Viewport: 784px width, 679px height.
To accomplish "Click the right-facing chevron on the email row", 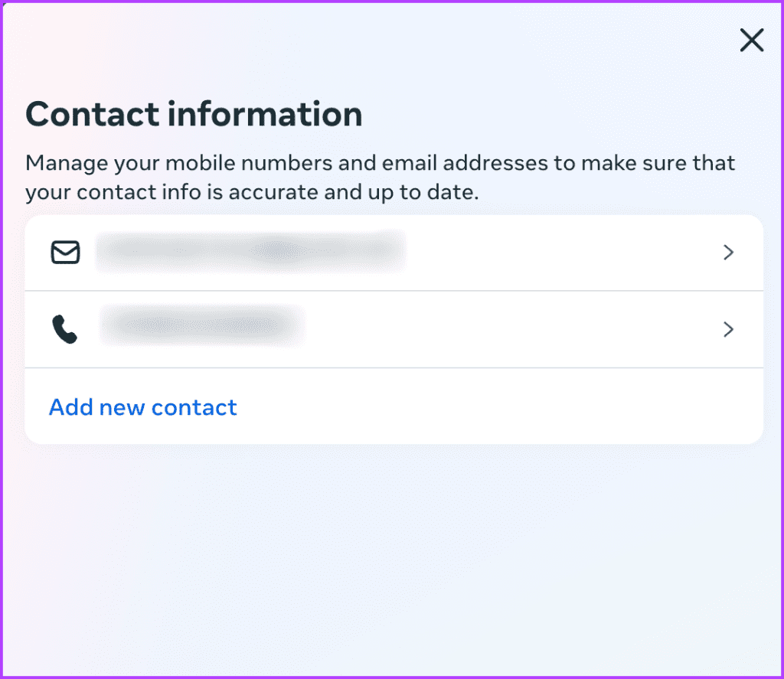I will (x=728, y=253).
